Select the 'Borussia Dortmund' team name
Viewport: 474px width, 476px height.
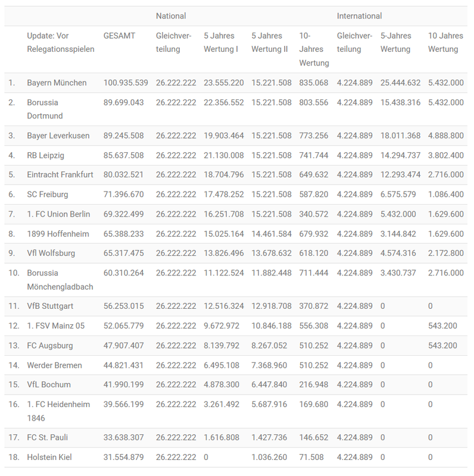click(45, 109)
